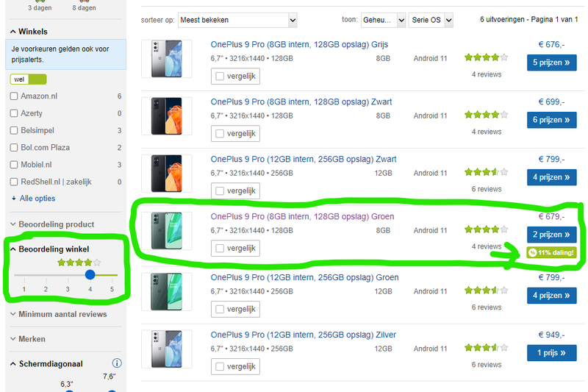This screenshot has width=588, height=392.
Task: Expand the Minimum aantal reviews section
Action: point(59,314)
